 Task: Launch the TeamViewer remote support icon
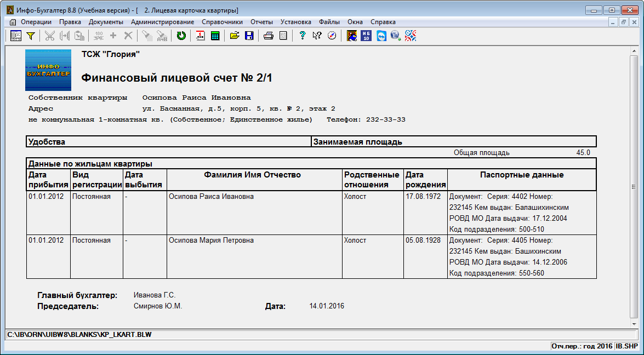click(381, 36)
